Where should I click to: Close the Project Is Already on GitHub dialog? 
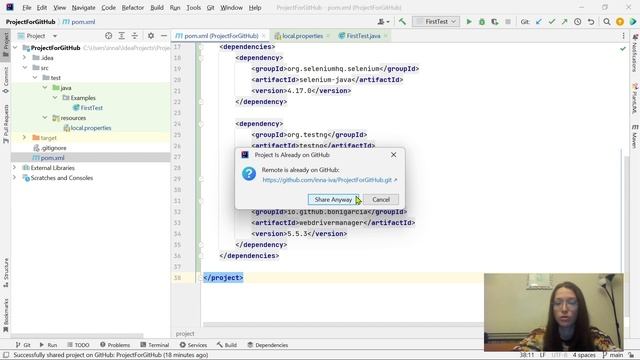393,155
